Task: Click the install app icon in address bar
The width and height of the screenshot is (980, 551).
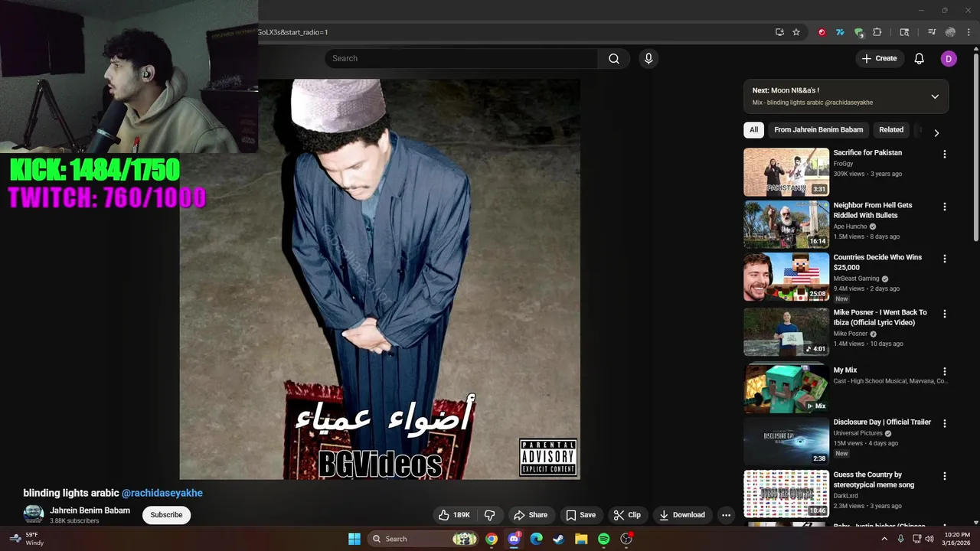Action: (x=779, y=32)
